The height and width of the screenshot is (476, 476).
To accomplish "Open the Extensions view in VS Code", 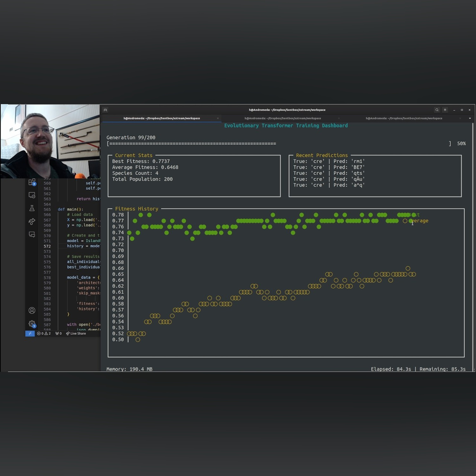I will coord(32,182).
